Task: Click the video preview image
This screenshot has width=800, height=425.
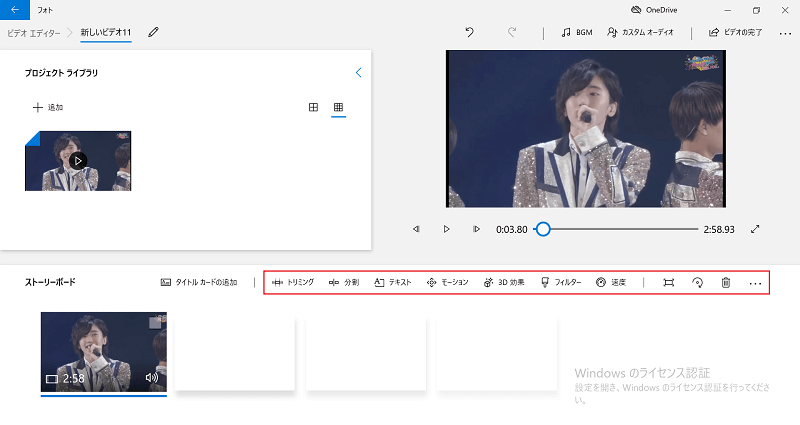Action: coord(586,129)
